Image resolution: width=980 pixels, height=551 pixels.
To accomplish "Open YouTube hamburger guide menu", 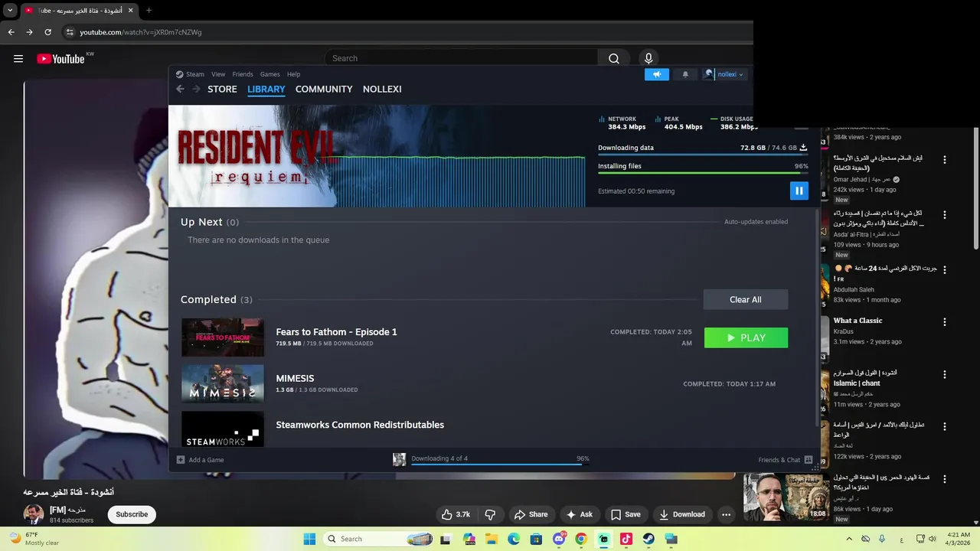I will [x=18, y=59].
